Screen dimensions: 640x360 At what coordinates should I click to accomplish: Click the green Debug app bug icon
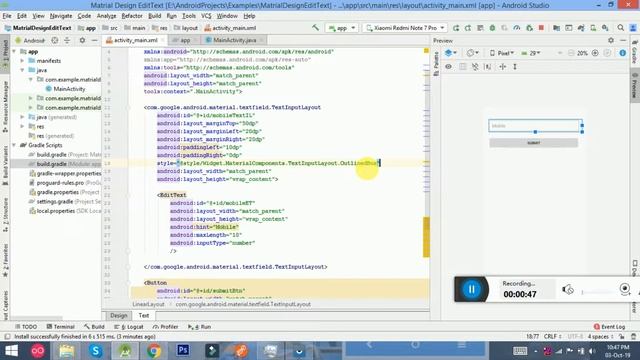pos(492,28)
